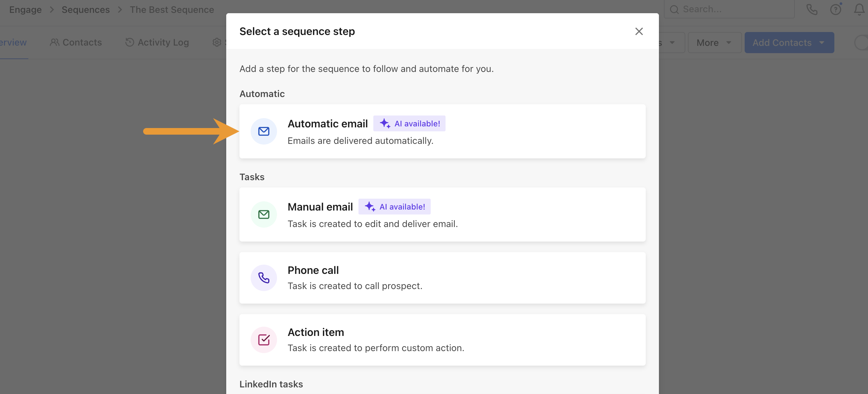
Task: Select Automatic email sequence step
Action: [x=442, y=131]
